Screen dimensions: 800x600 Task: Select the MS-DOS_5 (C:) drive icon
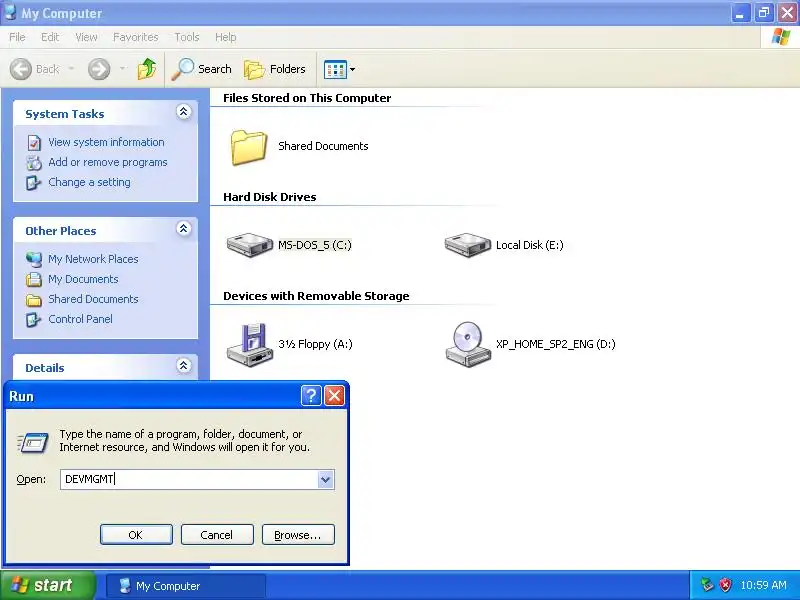tap(249, 245)
